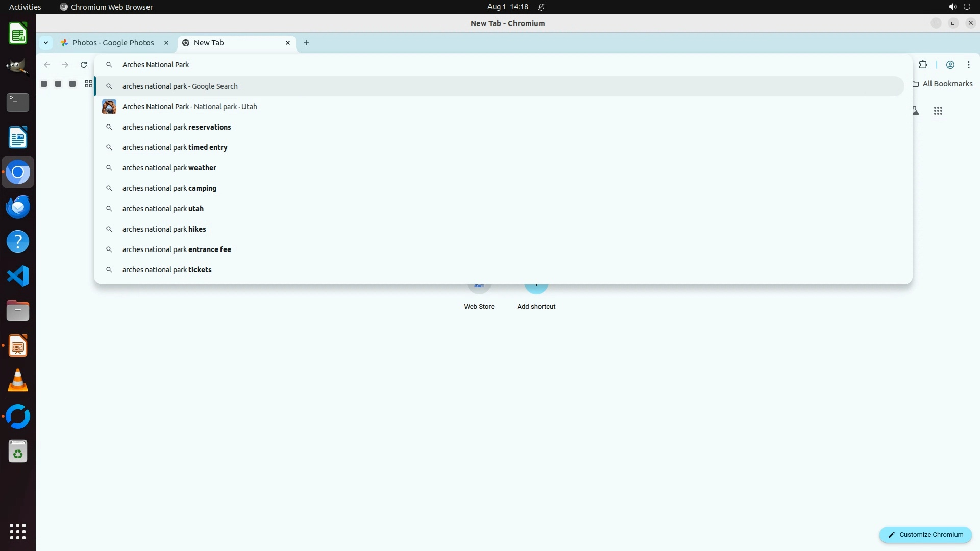Click the bookmark apps grid icon

click(89, 84)
